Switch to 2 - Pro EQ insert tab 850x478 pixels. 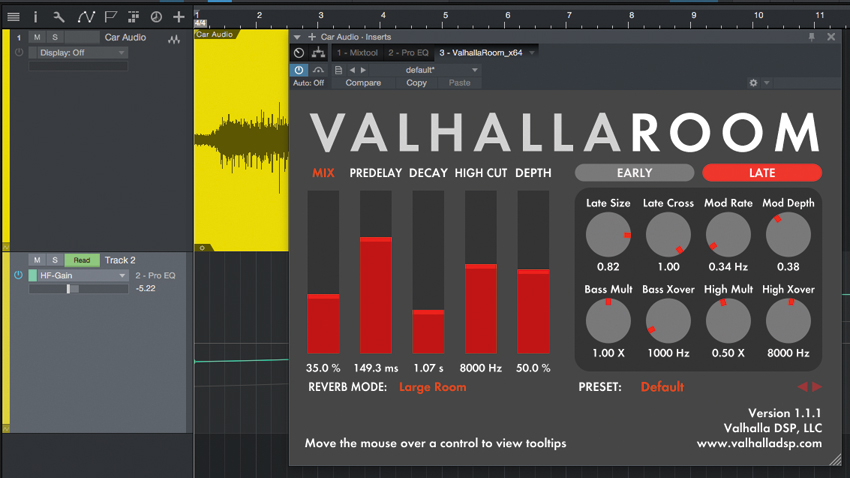point(408,53)
